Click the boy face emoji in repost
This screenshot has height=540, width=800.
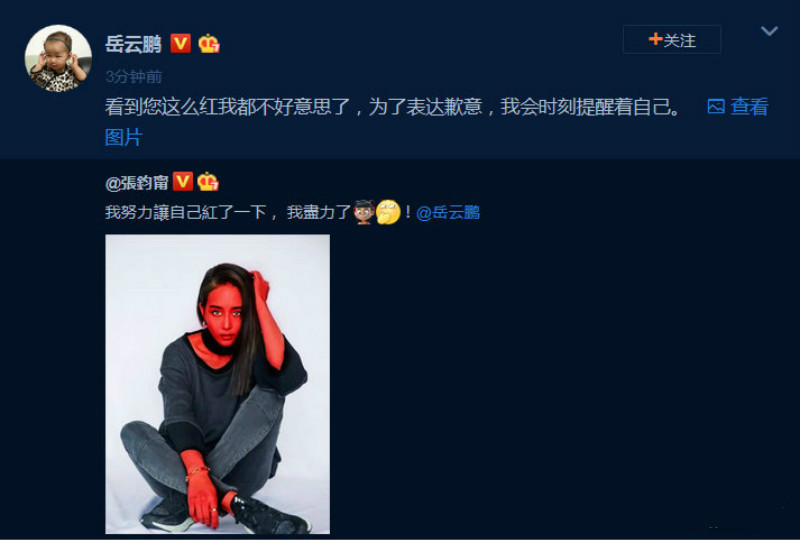point(364,212)
